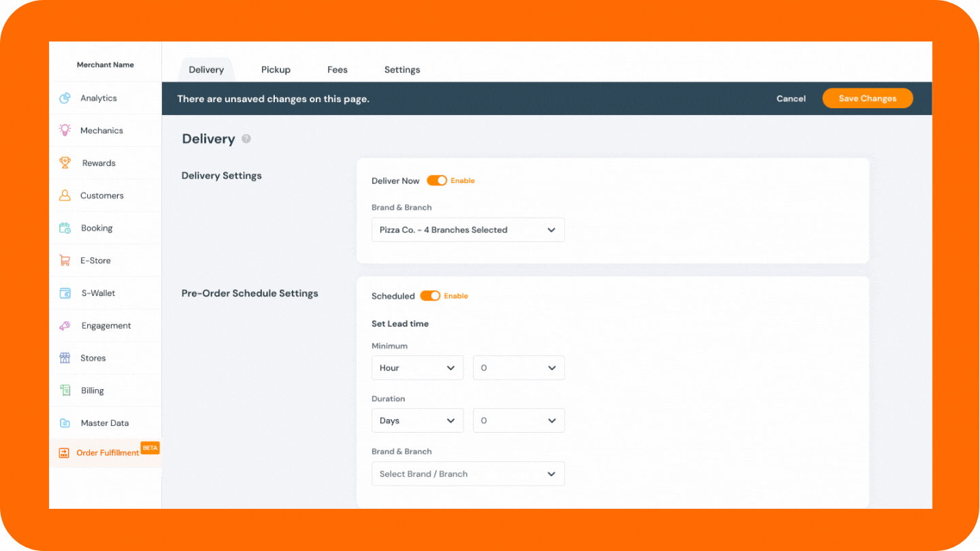Image resolution: width=980 pixels, height=551 pixels.
Task: Open the Select Brand / Branch dropdown
Action: point(468,474)
